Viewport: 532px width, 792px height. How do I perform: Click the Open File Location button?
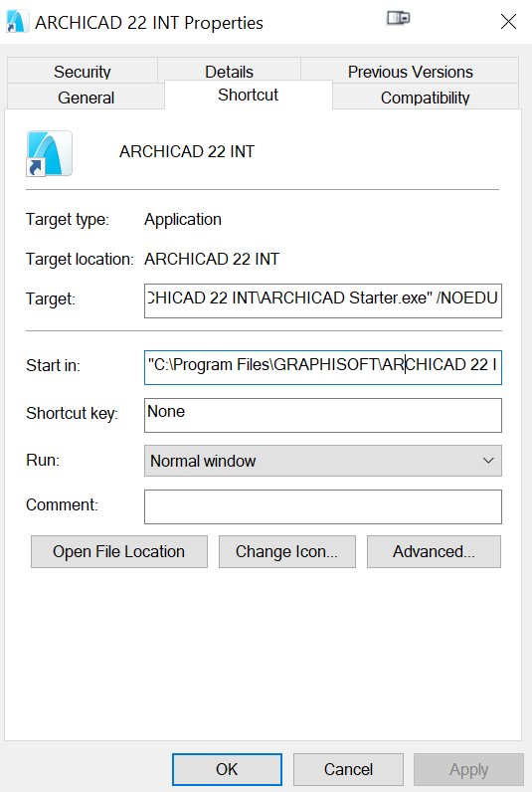[x=119, y=551]
